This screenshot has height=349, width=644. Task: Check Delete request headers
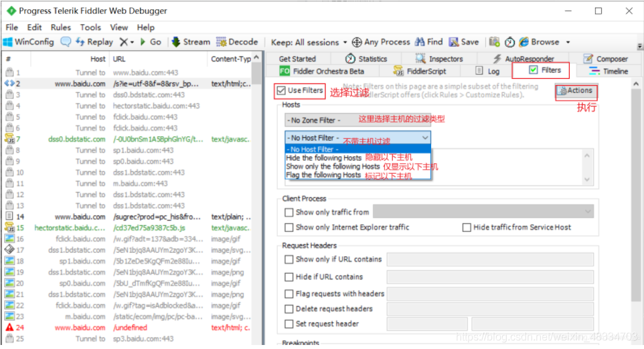pyautogui.click(x=289, y=308)
